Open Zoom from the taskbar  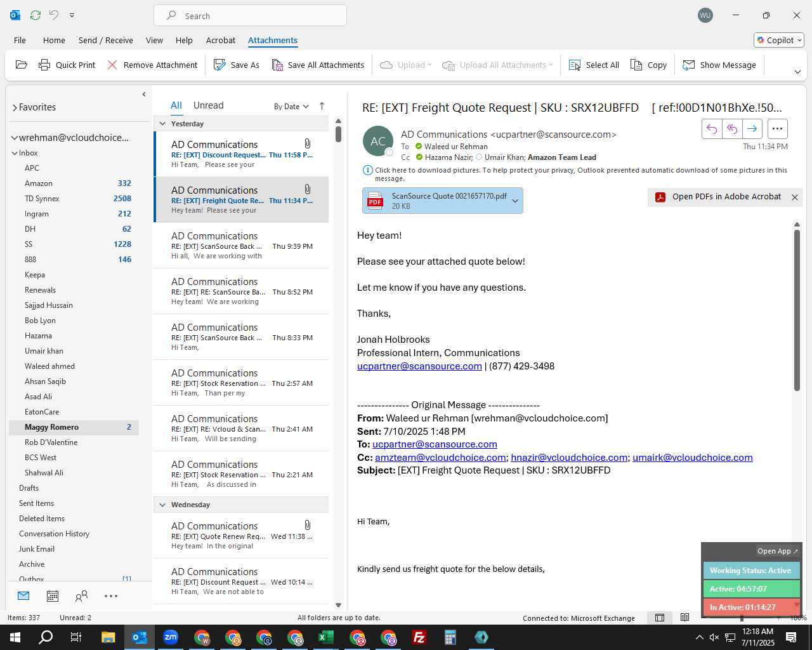[x=171, y=637]
